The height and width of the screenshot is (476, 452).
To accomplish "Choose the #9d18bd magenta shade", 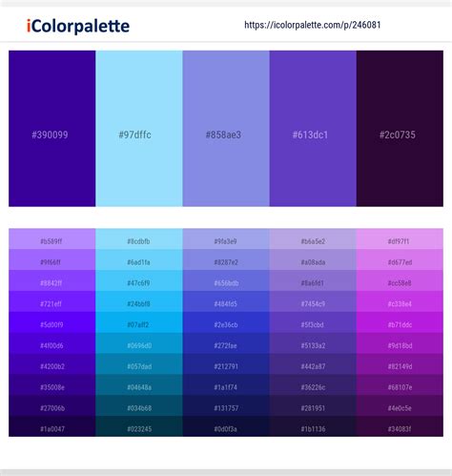I will [400, 343].
